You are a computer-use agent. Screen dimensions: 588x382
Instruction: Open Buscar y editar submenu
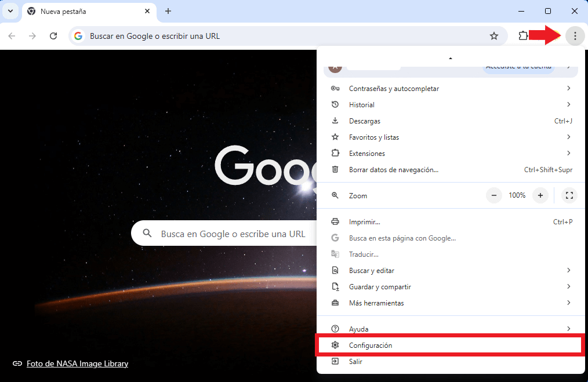point(451,271)
